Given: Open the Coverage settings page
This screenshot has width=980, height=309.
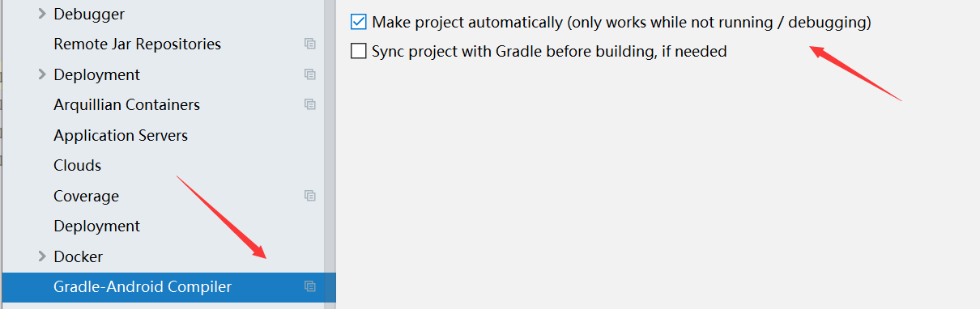Looking at the screenshot, I should [x=86, y=196].
